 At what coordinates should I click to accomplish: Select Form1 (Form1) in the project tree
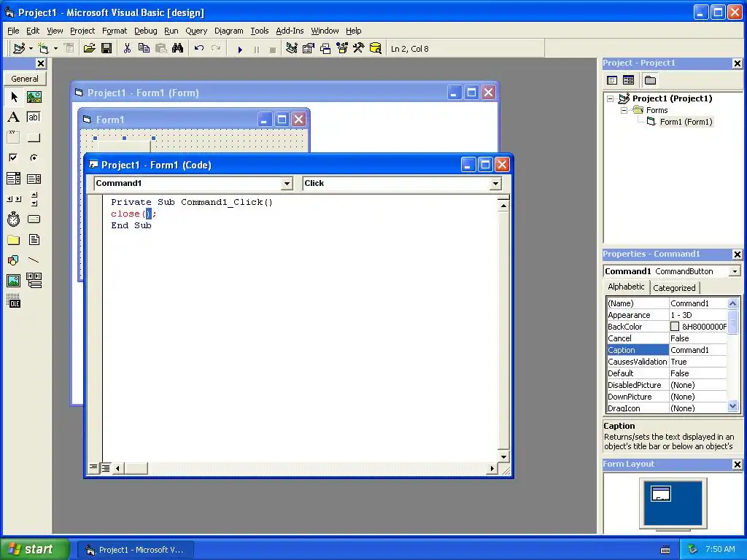pyautogui.click(x=686, y=122)
